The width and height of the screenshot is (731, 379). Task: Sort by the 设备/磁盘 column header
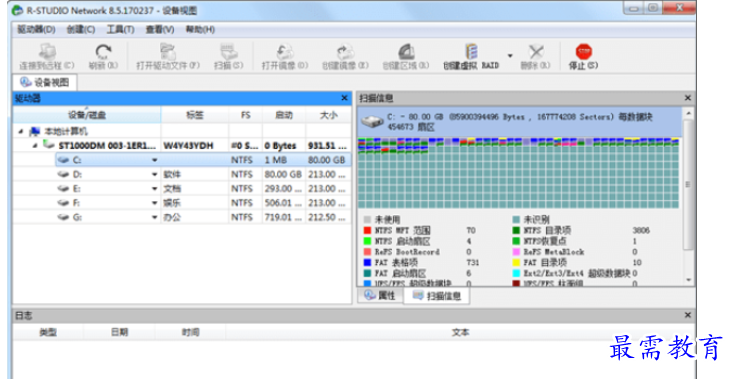click(87, 115)
